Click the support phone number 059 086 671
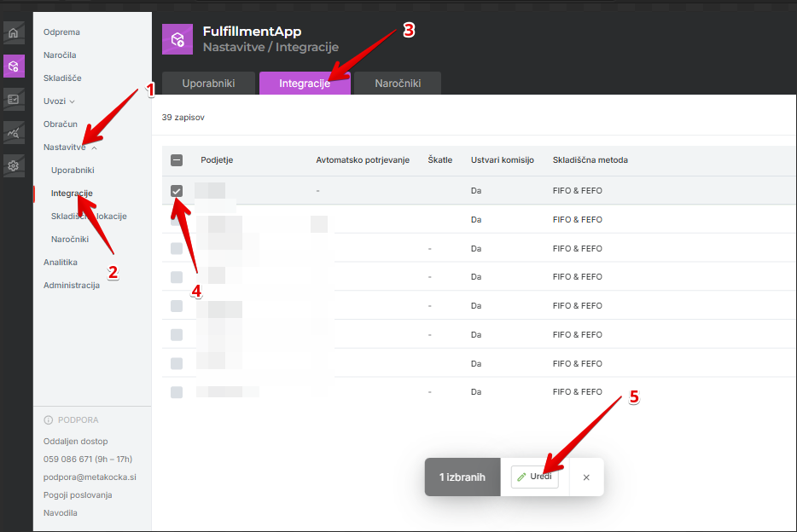797x532 pixels. click(x=67, y=459)
